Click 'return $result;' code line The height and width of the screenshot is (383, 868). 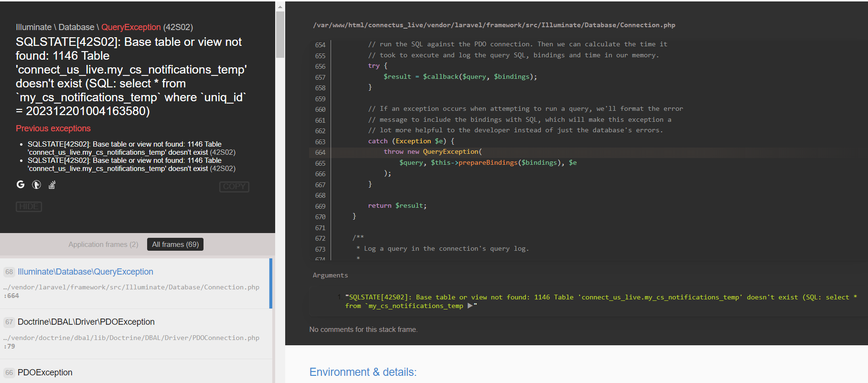click(x=397, y=205)
